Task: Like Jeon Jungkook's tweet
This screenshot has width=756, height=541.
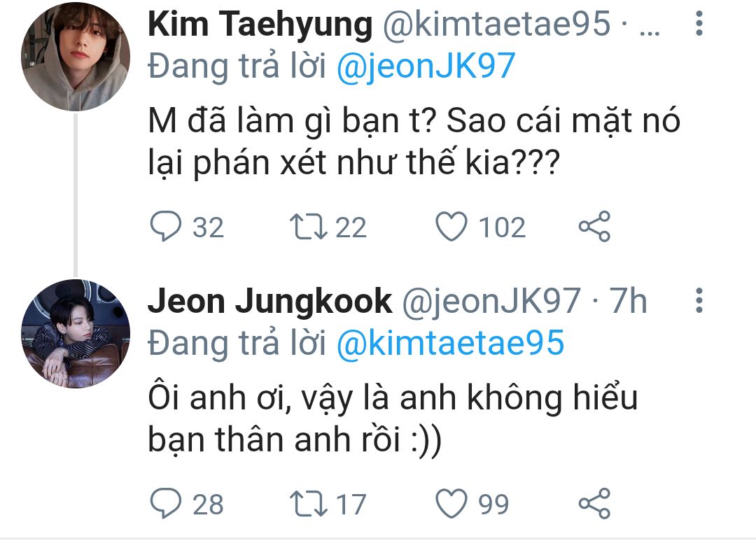Action: pyautogui.click(x=451, y=504)
